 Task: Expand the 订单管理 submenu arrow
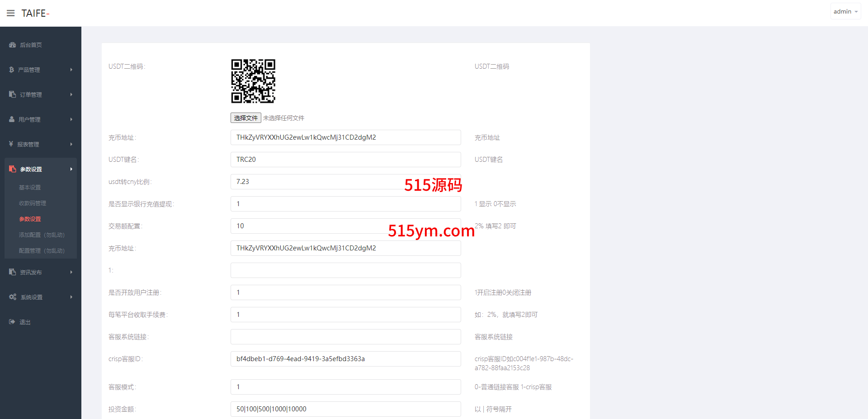[71, 94]
